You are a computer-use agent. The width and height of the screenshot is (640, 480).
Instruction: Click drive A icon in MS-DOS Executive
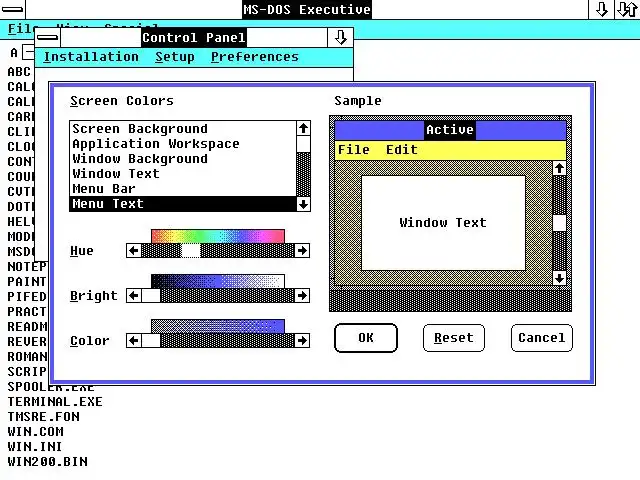coord(22,53)
